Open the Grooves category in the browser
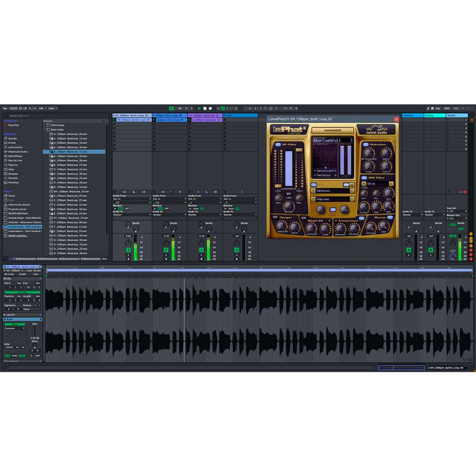The height and width of the screenshot is (476, 476). tap(11, 178)
